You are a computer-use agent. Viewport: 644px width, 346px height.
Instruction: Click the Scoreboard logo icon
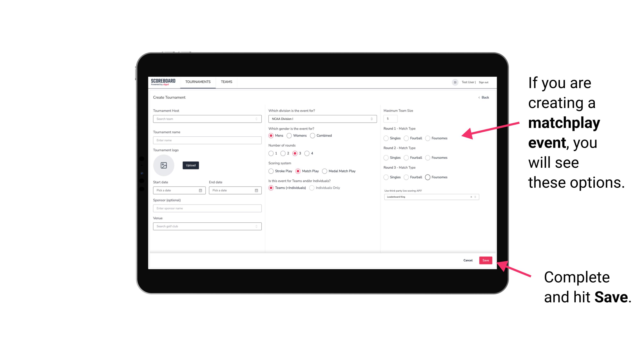(x=164, y=82)
